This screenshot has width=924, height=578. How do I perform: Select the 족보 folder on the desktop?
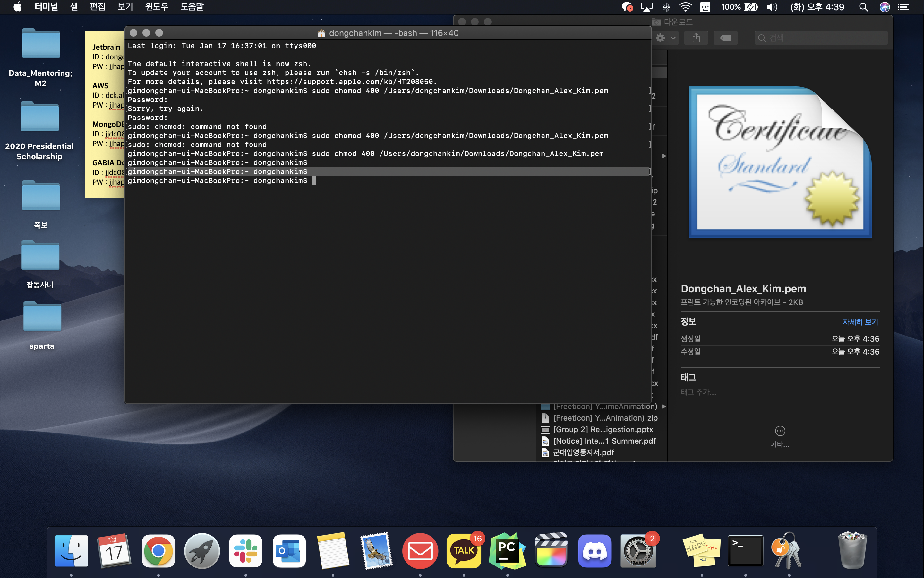point(40,205)
